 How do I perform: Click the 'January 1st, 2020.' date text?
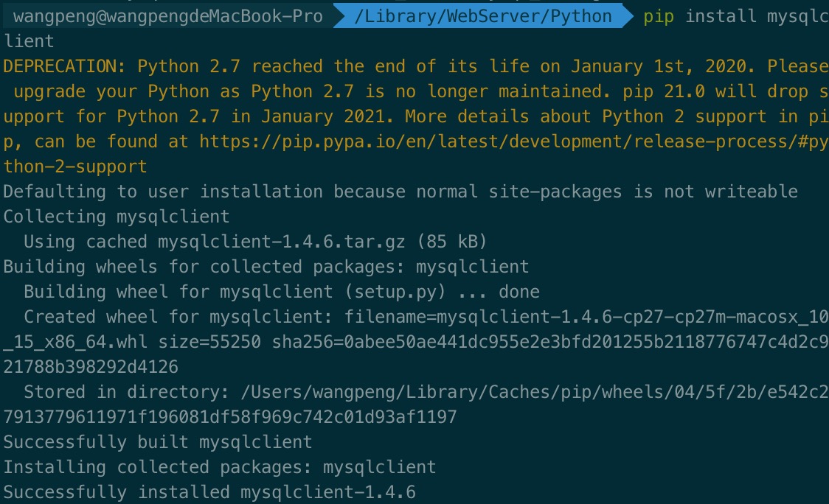(663, 66)
